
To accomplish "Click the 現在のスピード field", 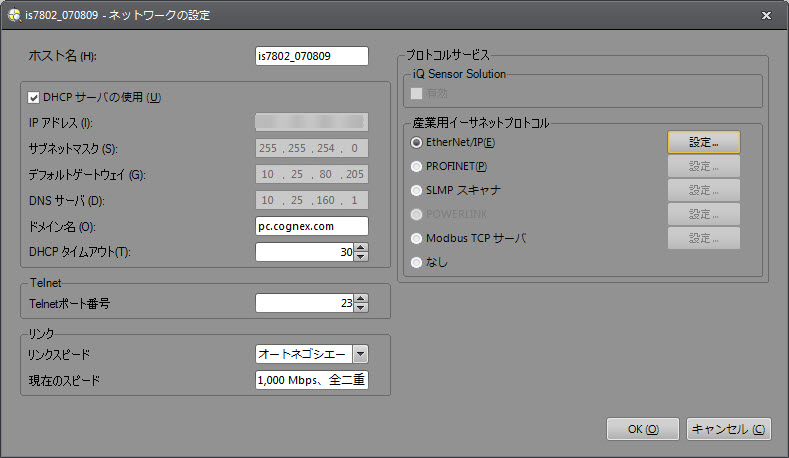I will coord(312,379).
